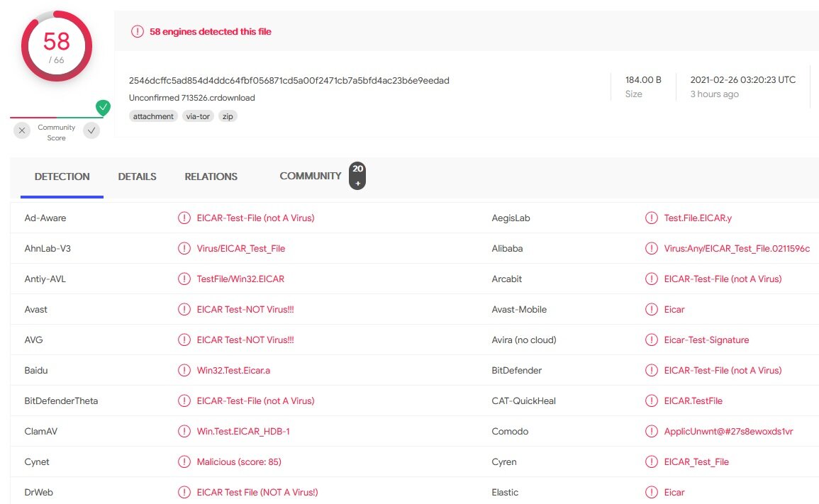The height and width of the screenshot is (504, 819).
Task: Click the 'Test.File.EICAR.y' AegisLab result
Action: pos(698,218)
